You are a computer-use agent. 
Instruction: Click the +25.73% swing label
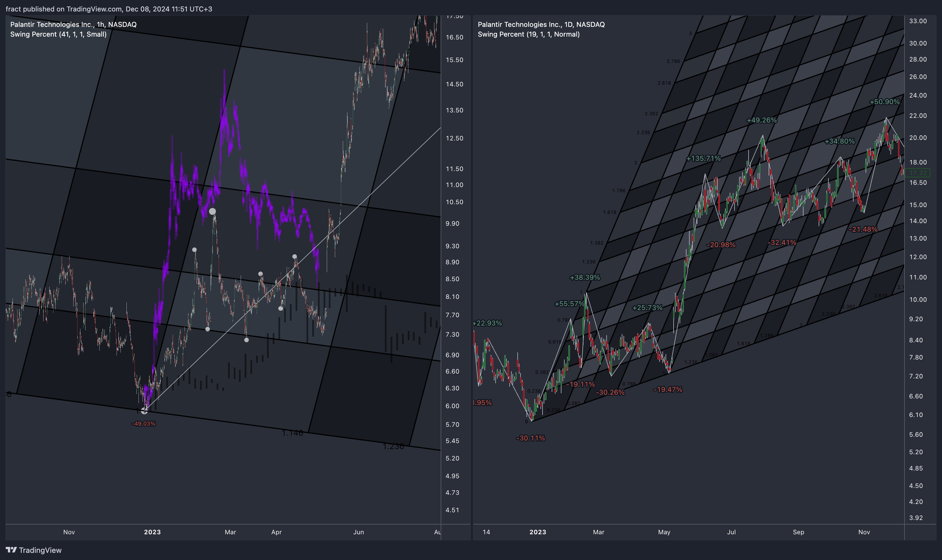click(x=648, y=308)
